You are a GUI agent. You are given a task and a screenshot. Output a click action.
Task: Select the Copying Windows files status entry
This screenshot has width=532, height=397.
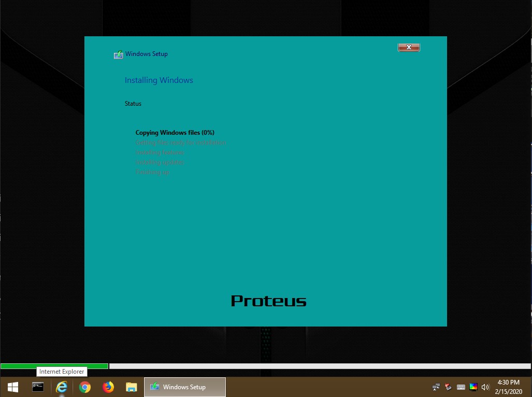click(x=175, y=133)
